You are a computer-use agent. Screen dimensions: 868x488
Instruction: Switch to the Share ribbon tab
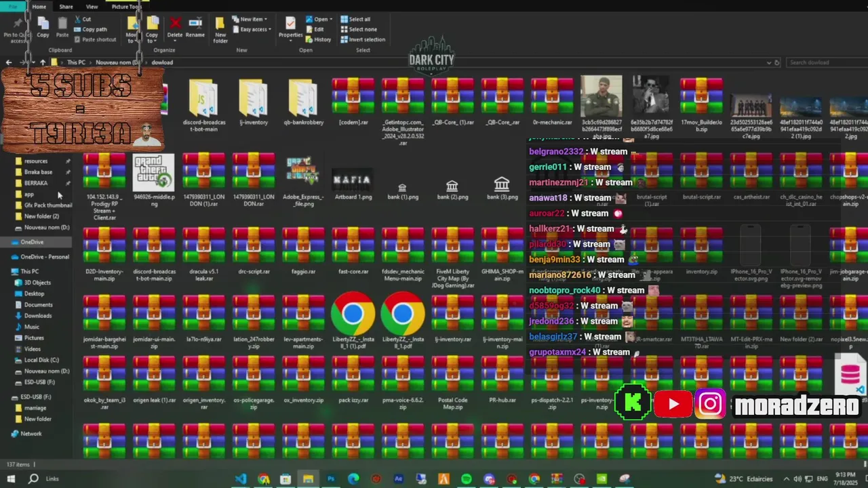tap(66, 7)
